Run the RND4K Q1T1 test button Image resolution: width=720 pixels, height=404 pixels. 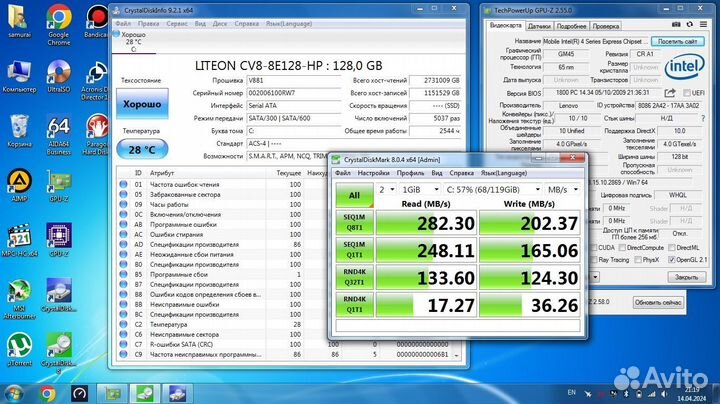point(354,304)
